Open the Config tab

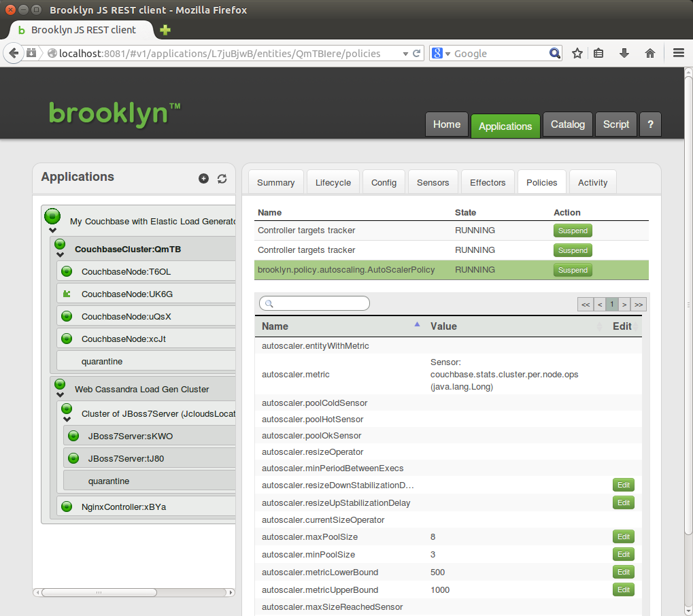pos(384,182)
